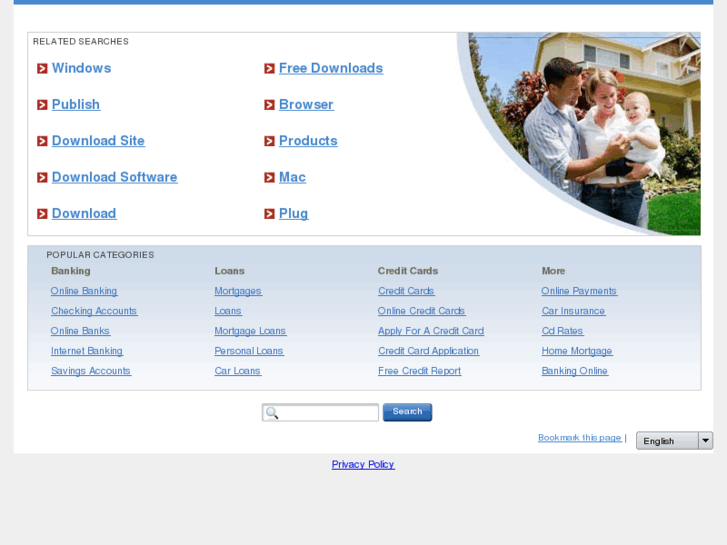This screenshot has width=727, height=545.
Task: Click the red arrow icon beside Browser
Action: tap(269, 105)
